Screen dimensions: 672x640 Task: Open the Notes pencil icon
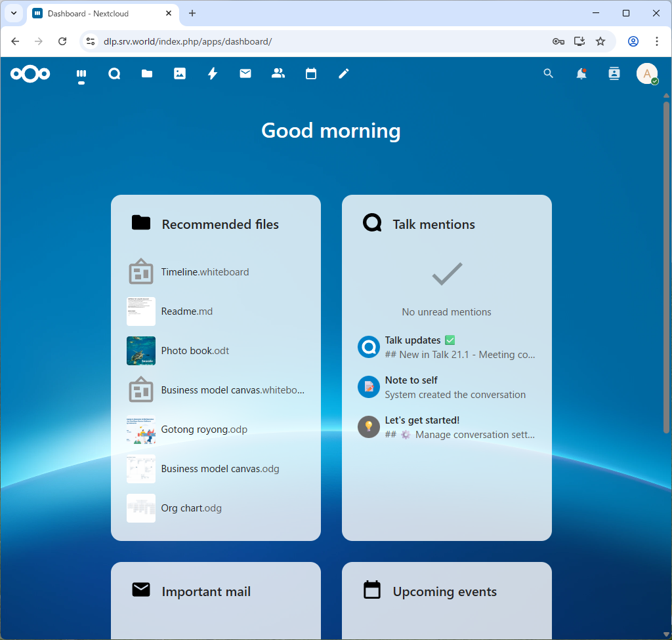(344, 74)
